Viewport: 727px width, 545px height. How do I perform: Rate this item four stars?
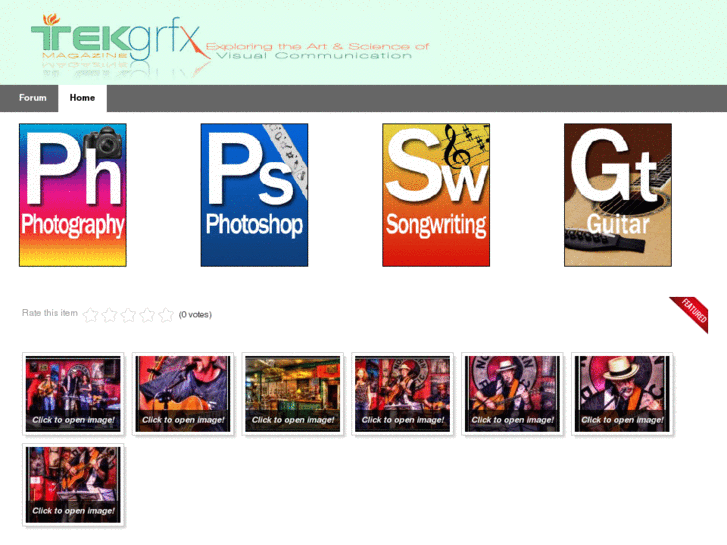(147, 315)
